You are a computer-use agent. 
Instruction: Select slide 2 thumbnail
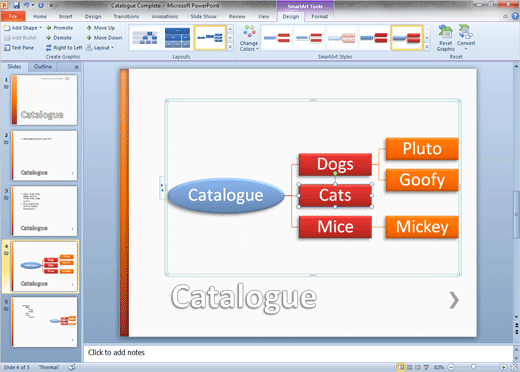tap(44, 155)
